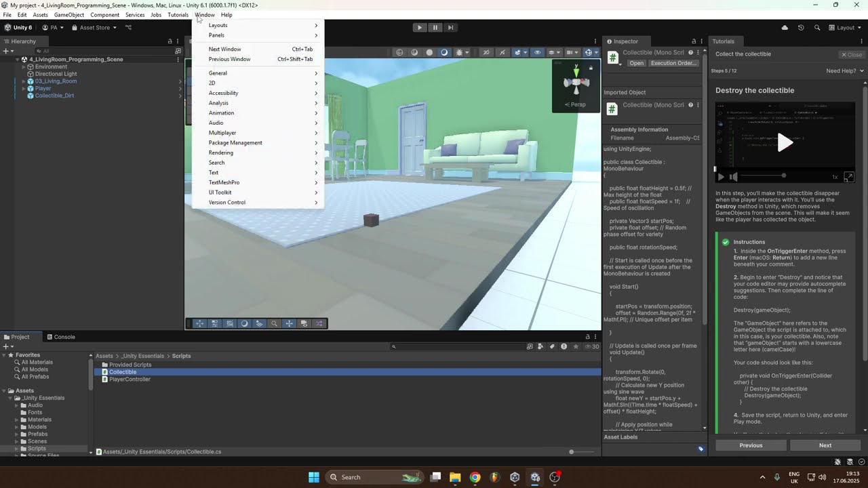The width and height of the screenshot is (868, 488).
Task: Open the Hierarchy create plus dropdown
Action: [7, 51]
